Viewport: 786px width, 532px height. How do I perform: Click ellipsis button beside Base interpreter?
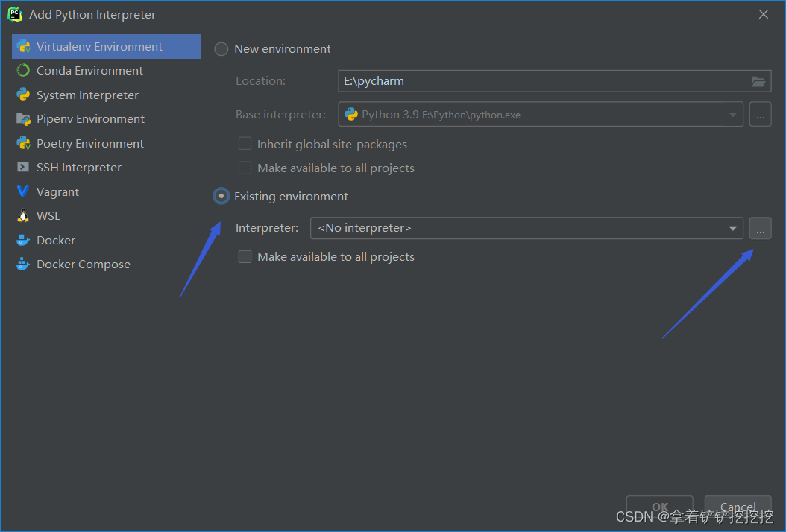[761, 115]
